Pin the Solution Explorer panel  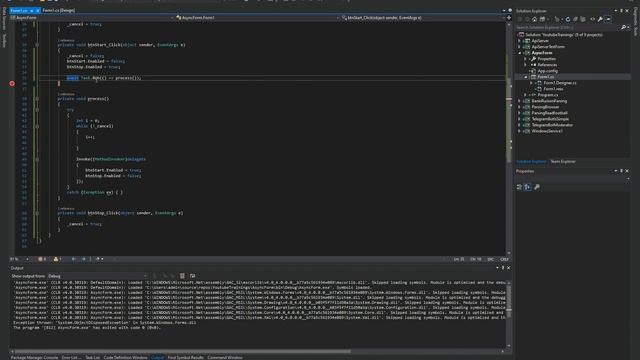621,11
